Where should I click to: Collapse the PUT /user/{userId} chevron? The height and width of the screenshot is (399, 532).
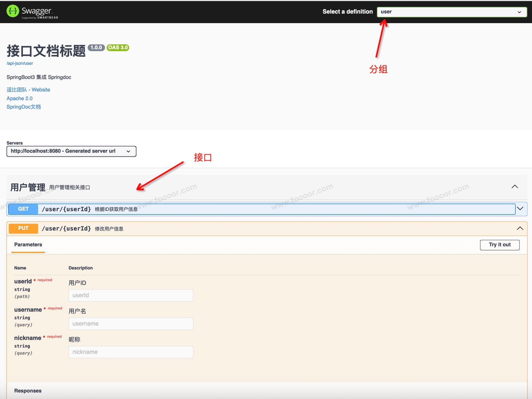pyautogui.click(x=520, y=228)
